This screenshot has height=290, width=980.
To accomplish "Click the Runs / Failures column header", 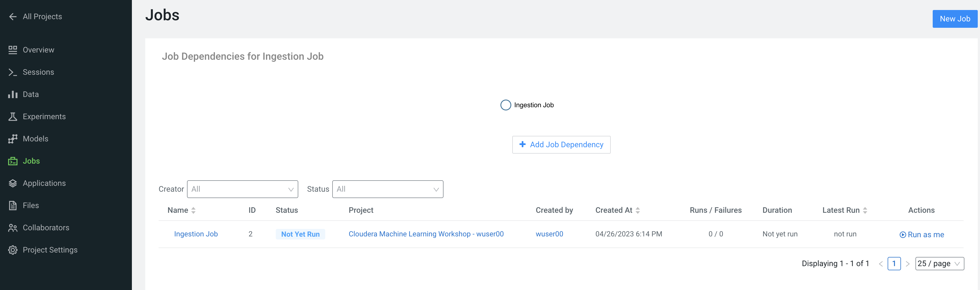I will tap(716, 210).
